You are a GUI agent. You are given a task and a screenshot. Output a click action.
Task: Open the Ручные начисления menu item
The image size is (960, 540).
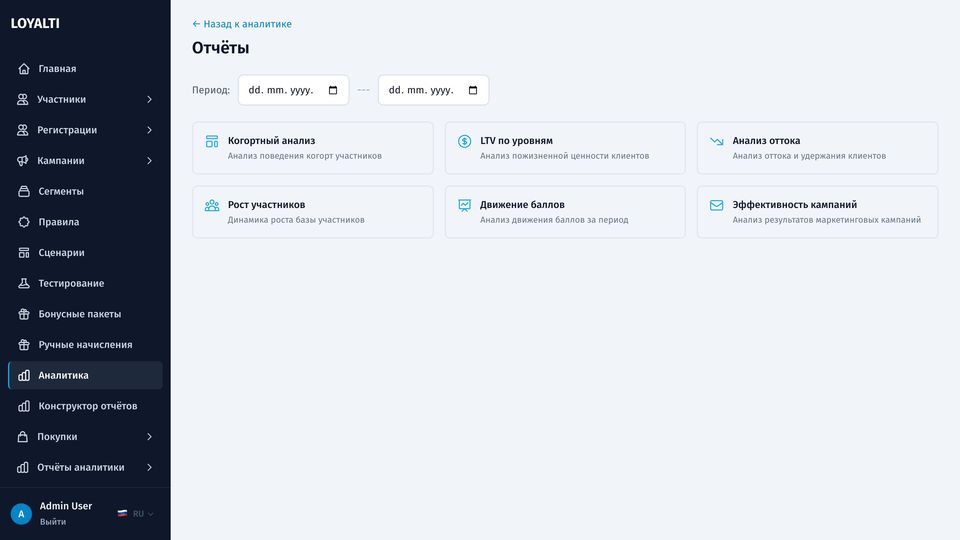tap(85, 344)
